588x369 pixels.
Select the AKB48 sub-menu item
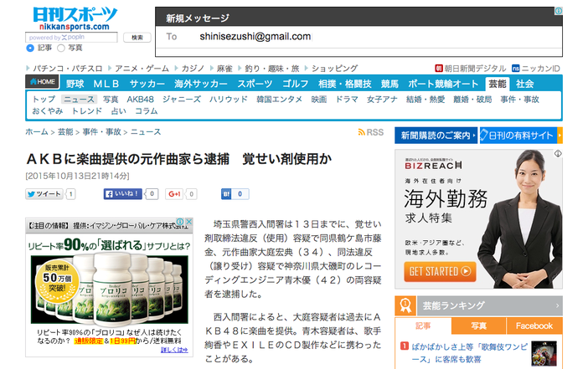pyautogui.click(x=140, y=100)
